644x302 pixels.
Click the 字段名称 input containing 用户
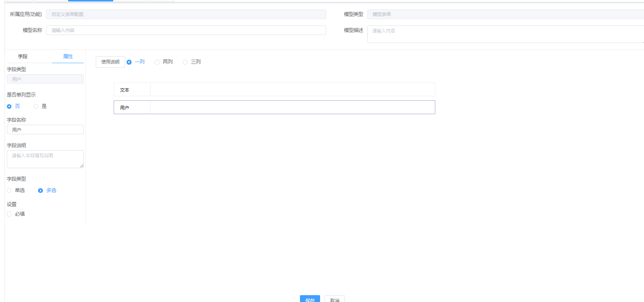click(x=45, y=130)
